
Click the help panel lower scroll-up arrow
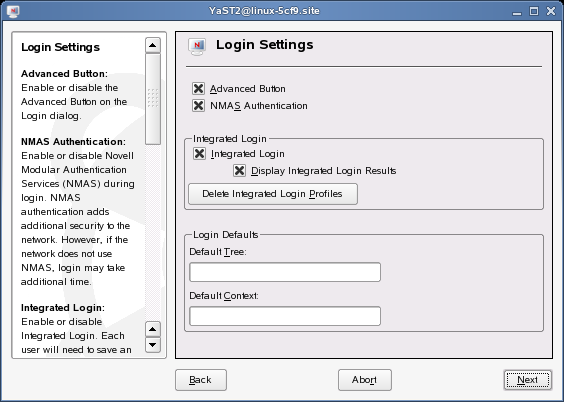(153, 329)
